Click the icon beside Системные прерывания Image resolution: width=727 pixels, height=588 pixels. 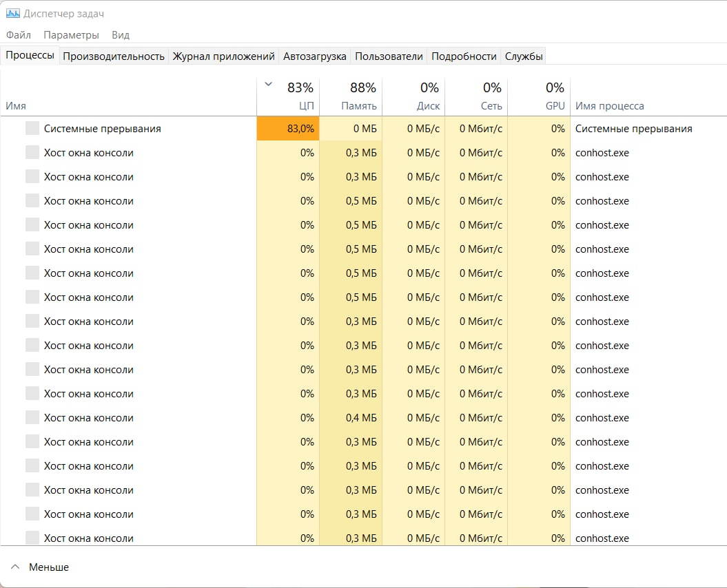click(x=32, y=129)
